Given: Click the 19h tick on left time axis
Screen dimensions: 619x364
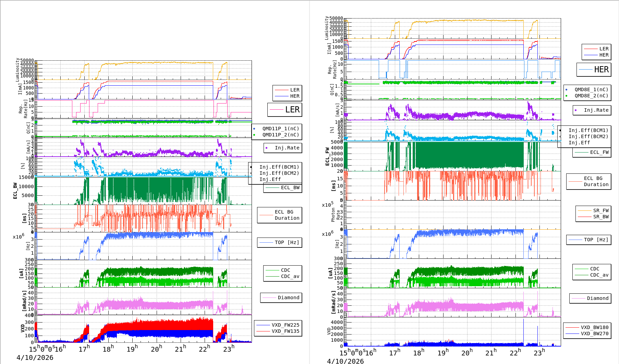Looking at the screenshot, I should click(132, 349).
